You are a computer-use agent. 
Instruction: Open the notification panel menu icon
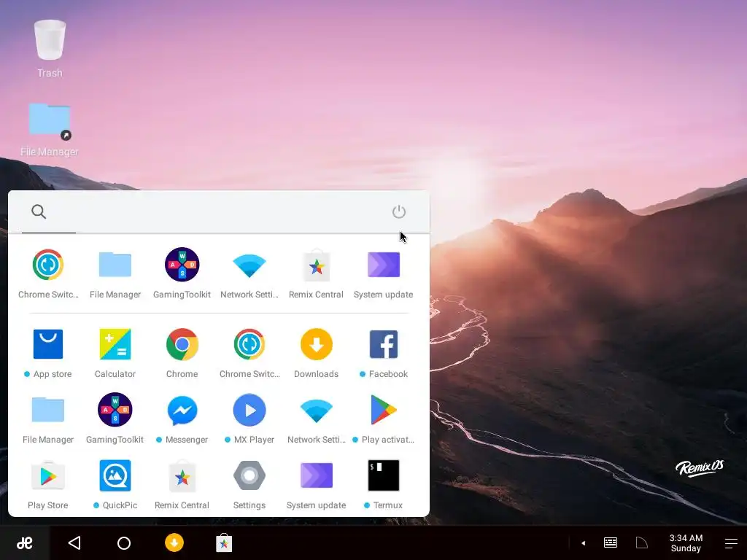click(731, 543)
